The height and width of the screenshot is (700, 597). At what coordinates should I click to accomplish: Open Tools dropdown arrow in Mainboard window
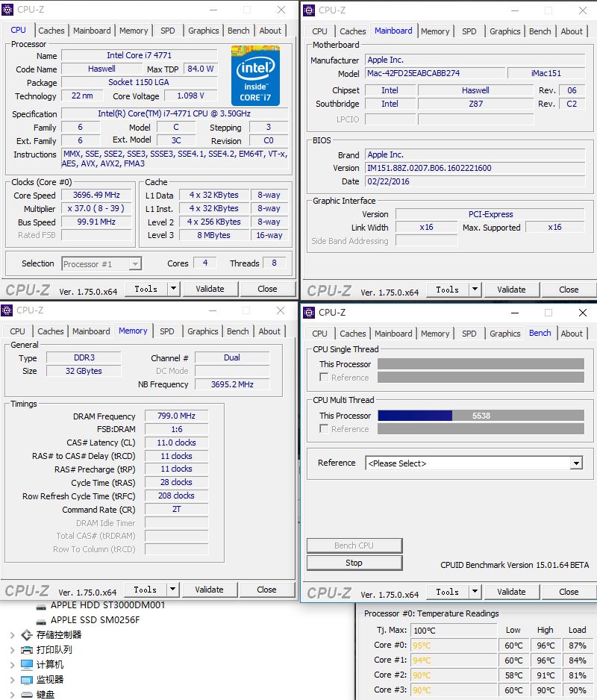(x=475, y=290)
